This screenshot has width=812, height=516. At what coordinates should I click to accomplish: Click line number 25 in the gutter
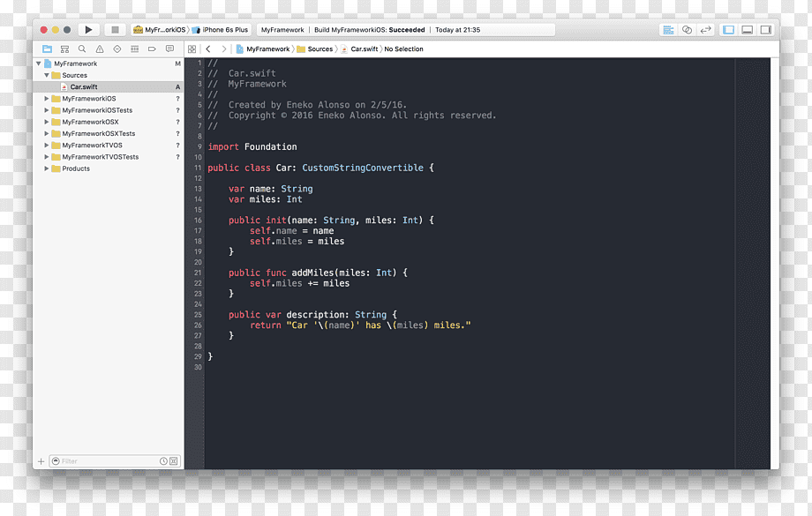coord(198,315)
